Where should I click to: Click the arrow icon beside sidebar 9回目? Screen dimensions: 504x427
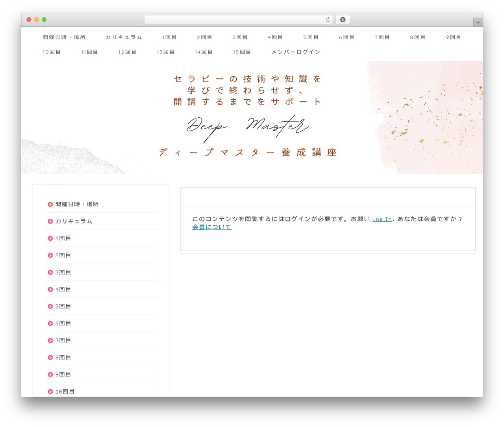point(50,375)
